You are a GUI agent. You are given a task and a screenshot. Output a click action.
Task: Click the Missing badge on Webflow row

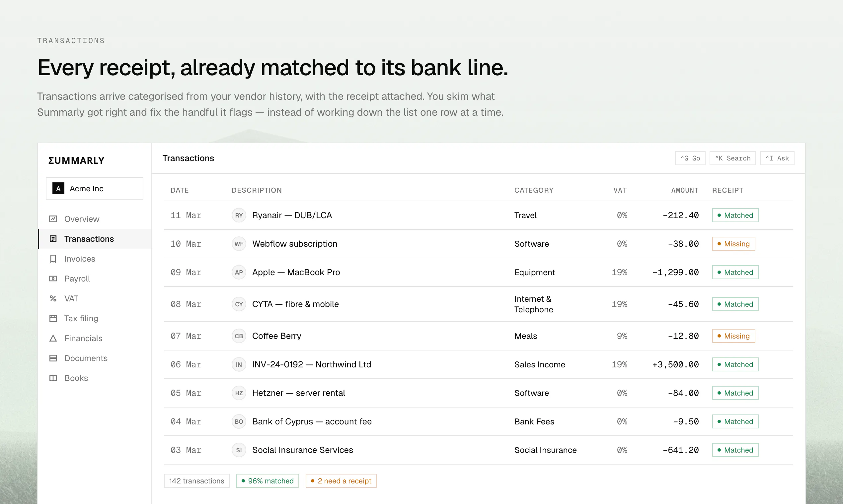pyautogui.click(x=733, y=244)
